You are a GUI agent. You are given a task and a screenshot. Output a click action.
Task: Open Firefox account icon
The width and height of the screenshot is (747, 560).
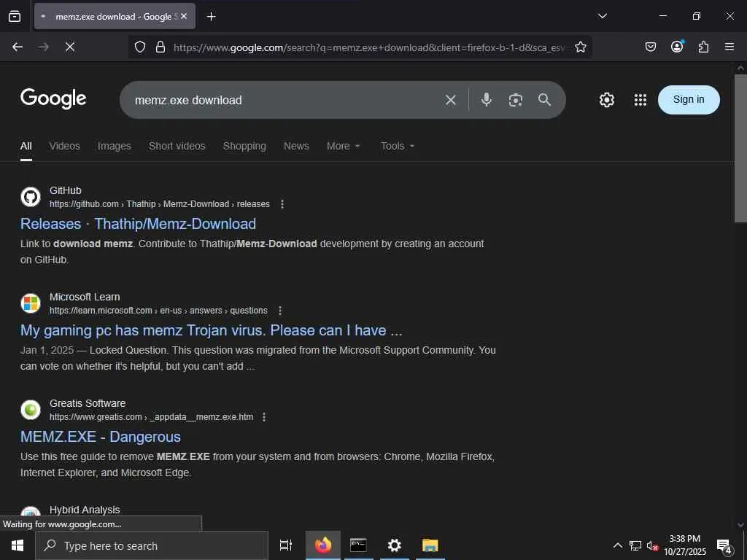(x=677, y=46)
